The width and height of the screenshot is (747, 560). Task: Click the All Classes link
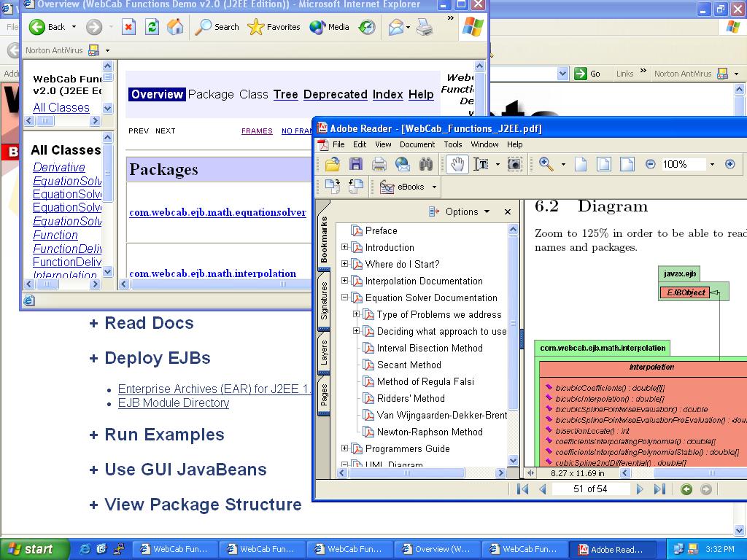click(61, 108)
